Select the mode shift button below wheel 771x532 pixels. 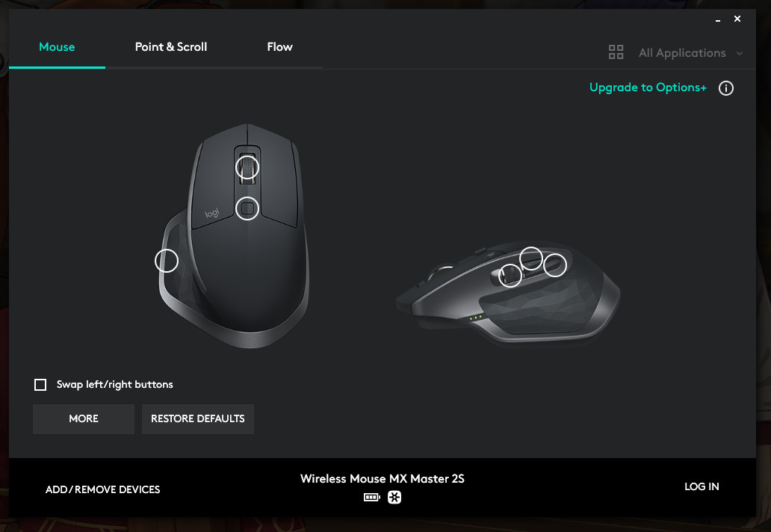pos(247,208)
